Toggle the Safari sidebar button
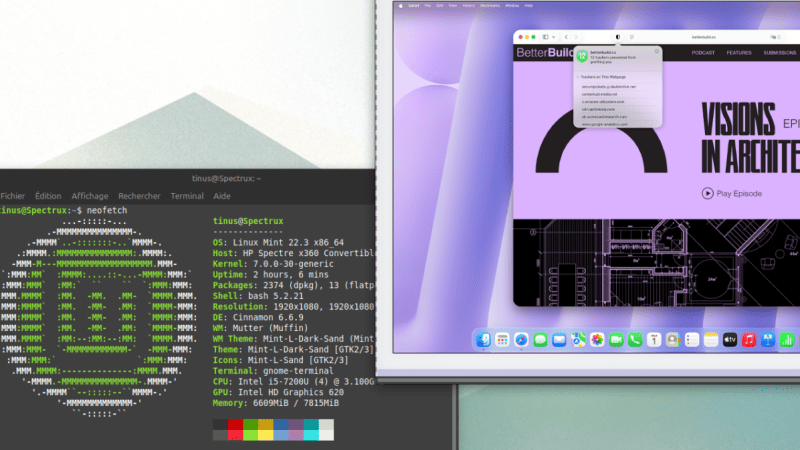This screenshot has width=800, height=450. click(x=545, y=37)
